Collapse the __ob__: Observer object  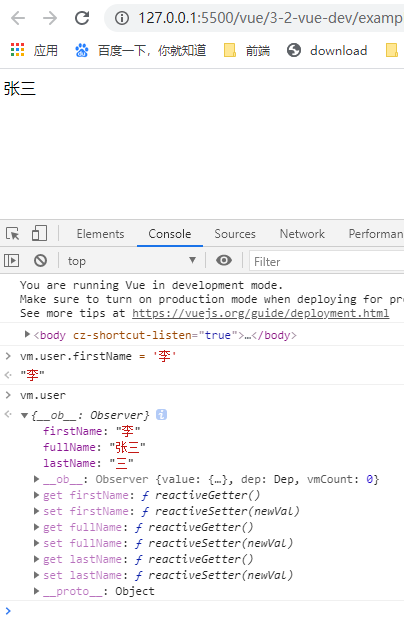tap(24, 415)
